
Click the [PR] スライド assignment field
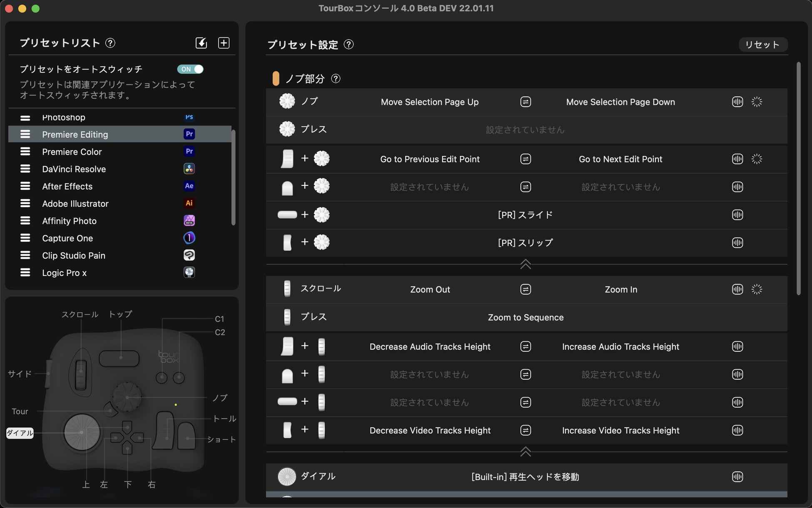[x=526, y=215]
